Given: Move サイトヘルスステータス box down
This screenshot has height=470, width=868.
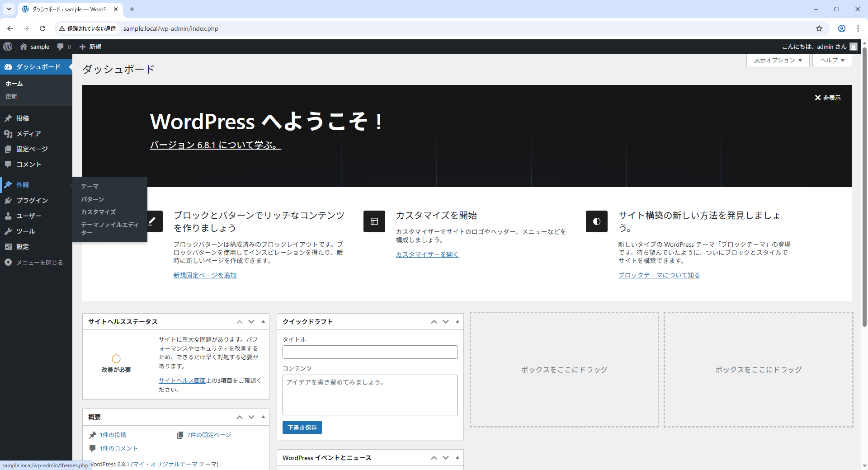Looking at the screenshot, I should pyautogui.click(x=251, y=322).
